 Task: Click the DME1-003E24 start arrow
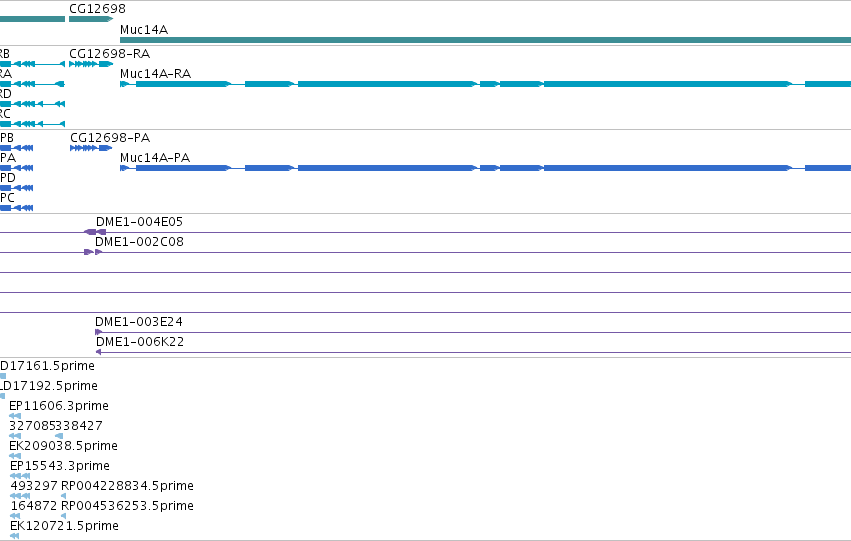coord(98,332)
